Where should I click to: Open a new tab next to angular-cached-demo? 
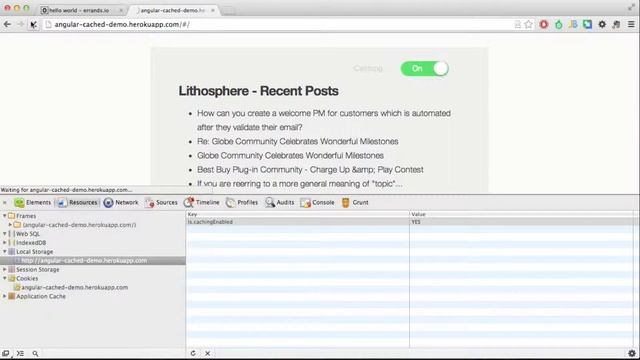point(228,11)
